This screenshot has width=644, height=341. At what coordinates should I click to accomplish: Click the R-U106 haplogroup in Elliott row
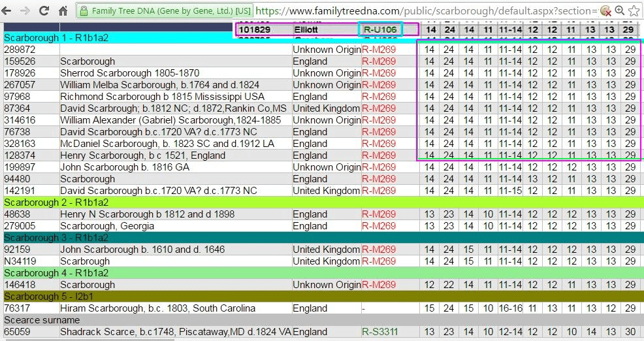tap(380, 29)
